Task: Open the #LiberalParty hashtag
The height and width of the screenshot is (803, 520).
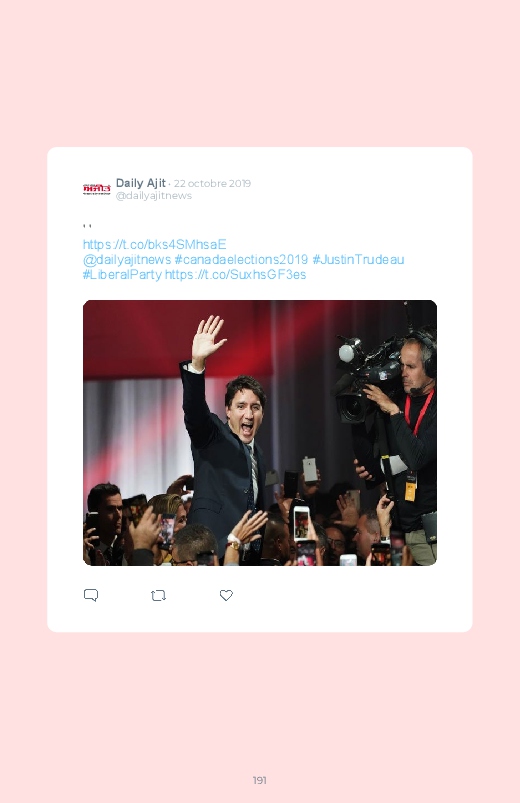Action: tap(122, 274)
